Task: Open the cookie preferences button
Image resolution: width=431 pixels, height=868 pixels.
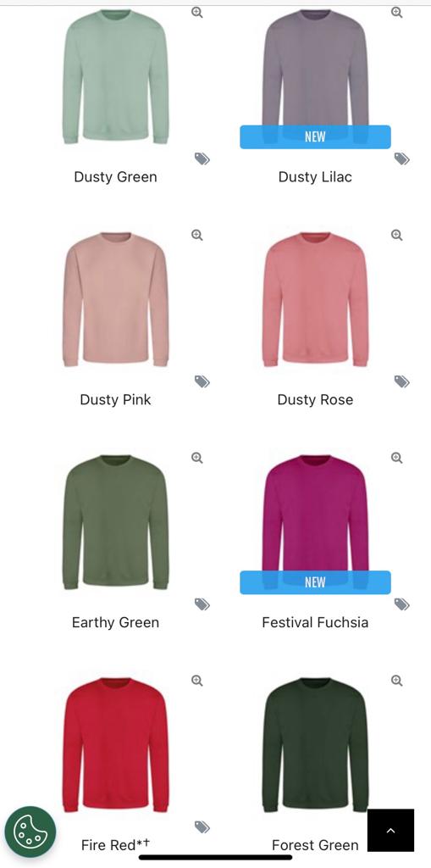Action: pos(30,832)
